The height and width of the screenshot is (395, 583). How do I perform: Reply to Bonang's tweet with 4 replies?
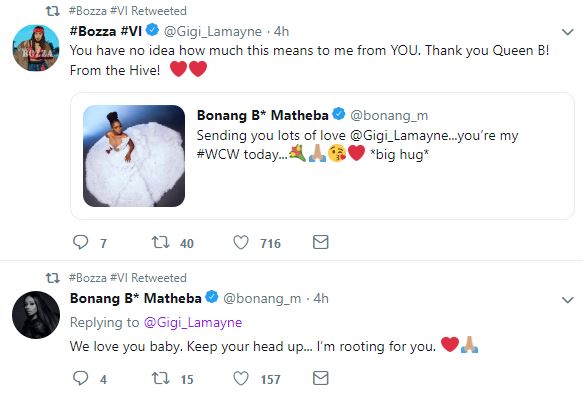[80, 378]
